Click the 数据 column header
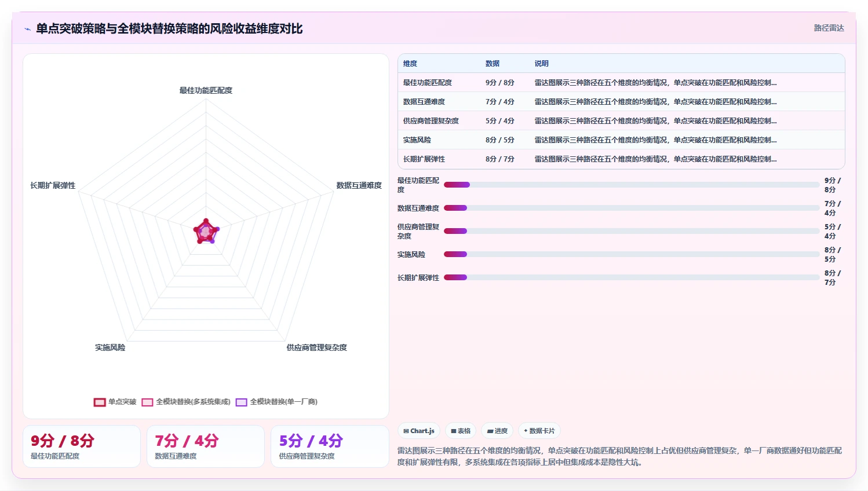Screen dimensions: 868x491 click(x=493, y=64)
